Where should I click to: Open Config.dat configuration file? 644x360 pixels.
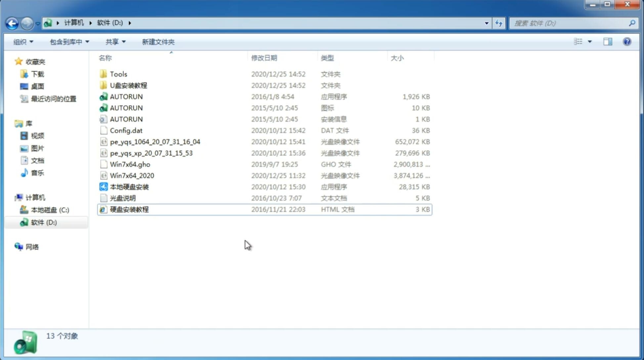[126, 130]
